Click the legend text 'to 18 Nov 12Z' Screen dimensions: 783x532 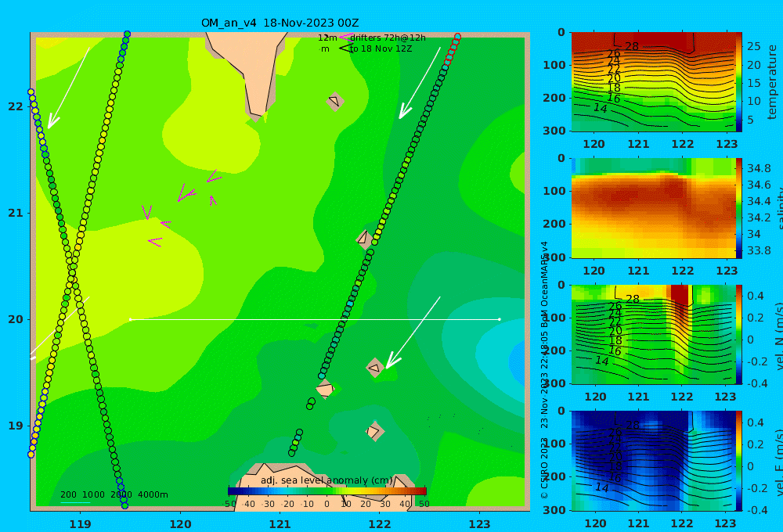[381, 49]
